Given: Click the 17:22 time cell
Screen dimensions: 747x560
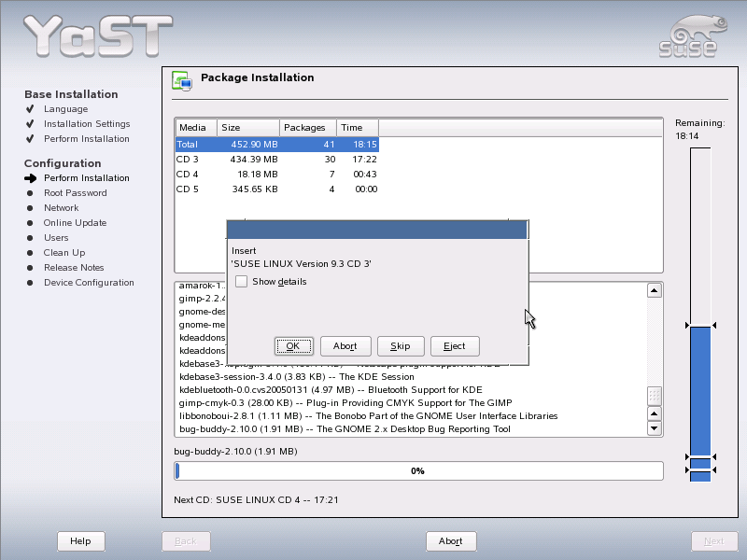Looking at the screenshot, I should pyautogui.click(x=365, y=159).
